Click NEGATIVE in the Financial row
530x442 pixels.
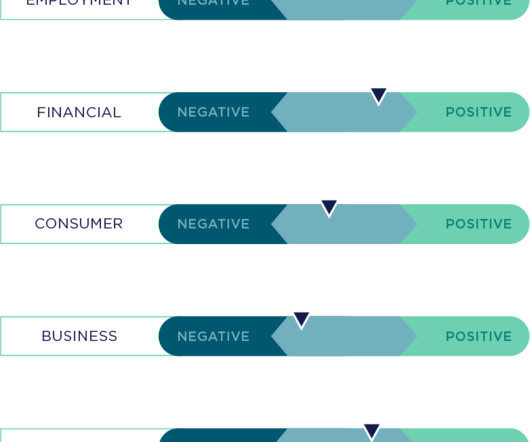tap(213, 112)
